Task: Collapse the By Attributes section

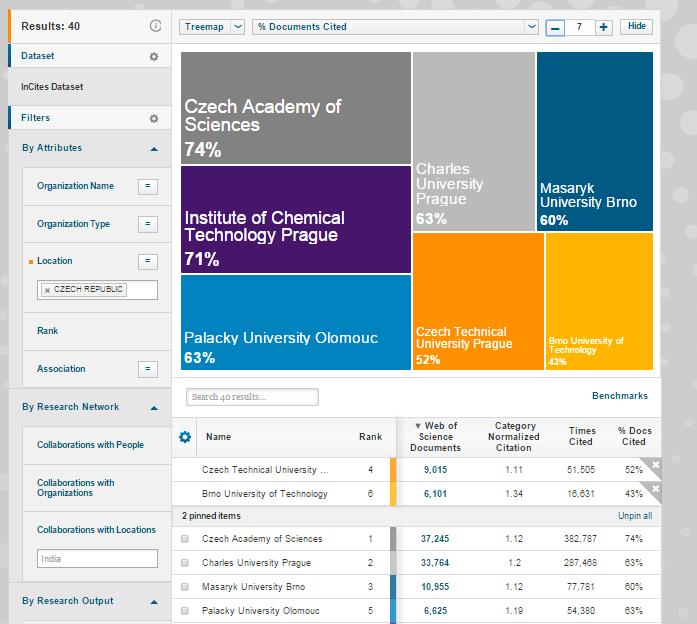Action: (x=154, y=149)
